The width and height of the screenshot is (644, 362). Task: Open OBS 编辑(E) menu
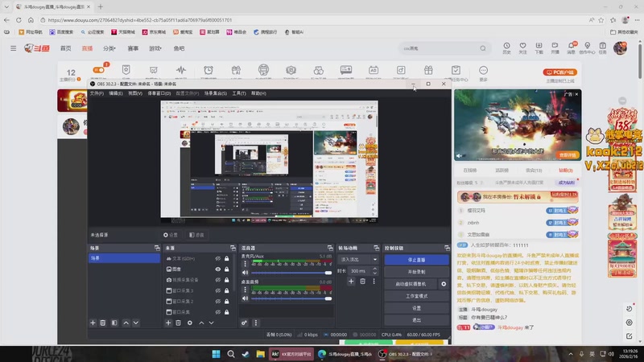pos(116,93)
